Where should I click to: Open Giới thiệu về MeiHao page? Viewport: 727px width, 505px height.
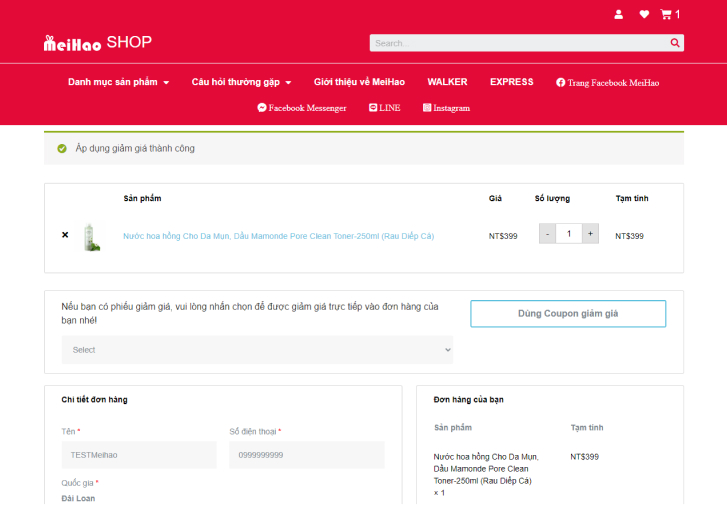pos(359,82)
